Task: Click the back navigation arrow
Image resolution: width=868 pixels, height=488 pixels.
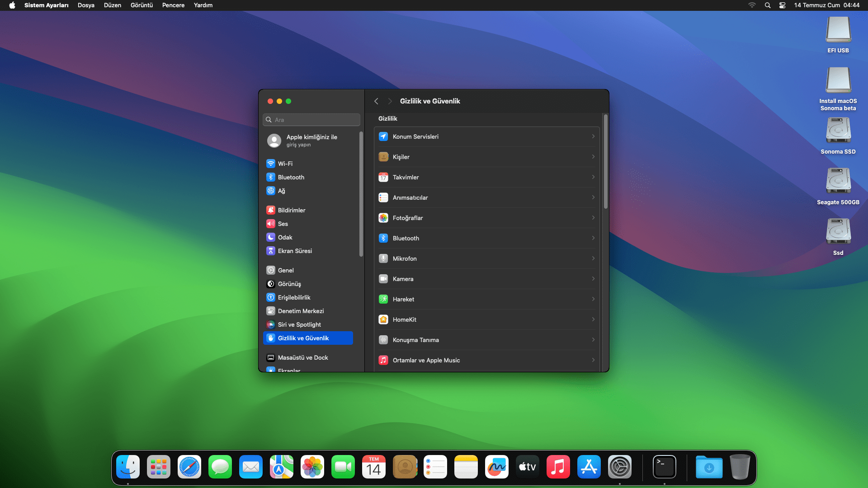Action: [x=376, y=101]
